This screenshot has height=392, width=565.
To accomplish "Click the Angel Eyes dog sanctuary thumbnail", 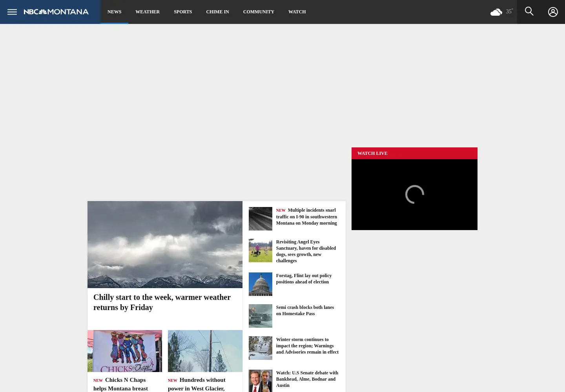I will 260,250.
